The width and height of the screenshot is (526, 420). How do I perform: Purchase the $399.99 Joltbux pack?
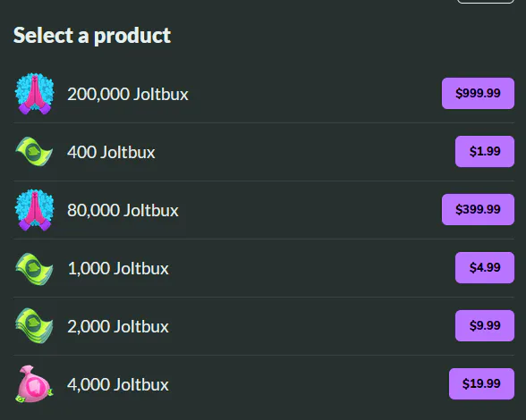coord(478,209)
